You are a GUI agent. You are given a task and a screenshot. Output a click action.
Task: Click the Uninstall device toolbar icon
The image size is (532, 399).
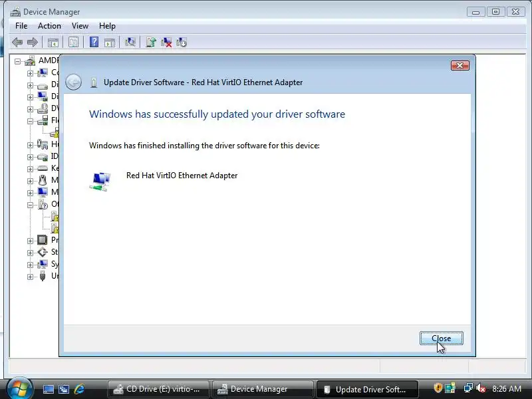click(x=182, y=43)
